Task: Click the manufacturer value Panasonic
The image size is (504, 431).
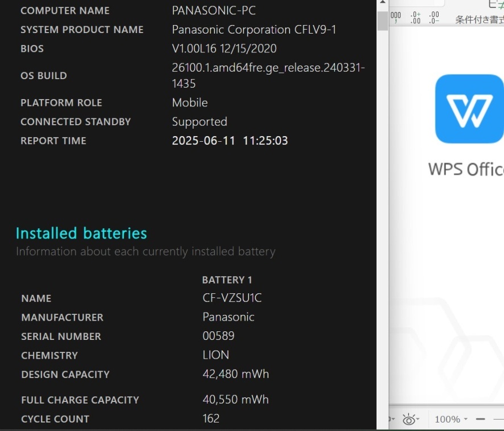Action: pos(228,317)
